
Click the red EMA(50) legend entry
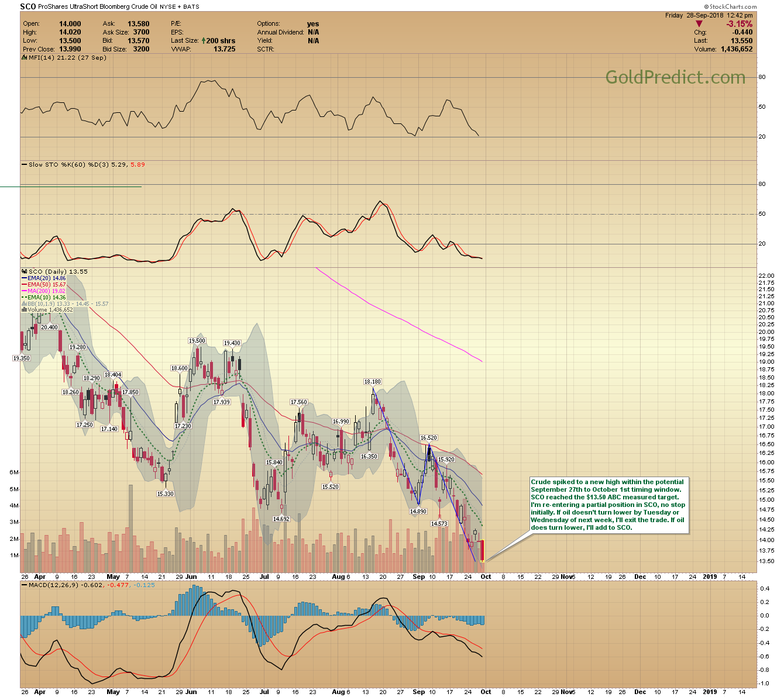44,285
